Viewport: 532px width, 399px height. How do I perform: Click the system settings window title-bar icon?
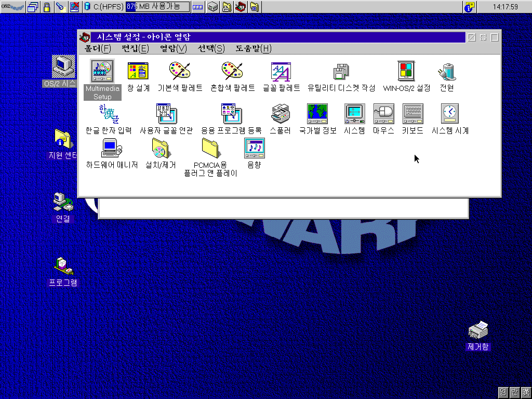tap(85, 37)
